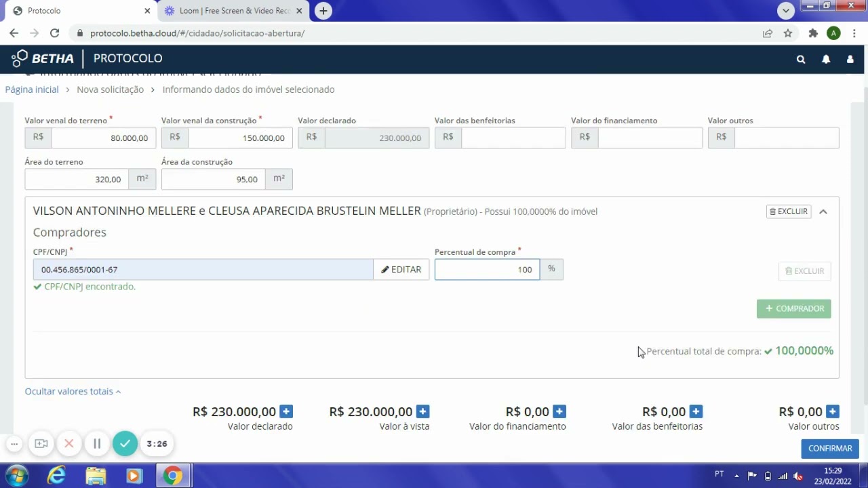Collapse the proprietário panel chevron
The width and height of the screenshot is (868, 488).
823,211
